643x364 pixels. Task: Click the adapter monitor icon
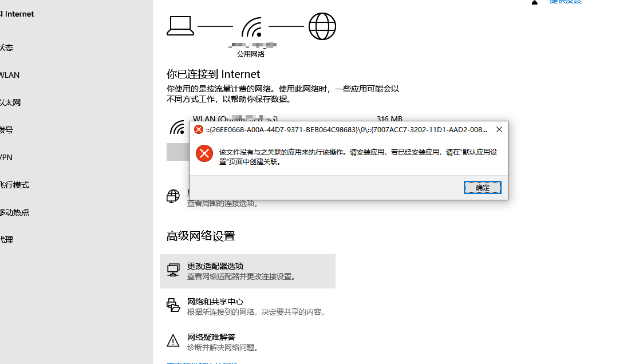[x=173, y=271]
